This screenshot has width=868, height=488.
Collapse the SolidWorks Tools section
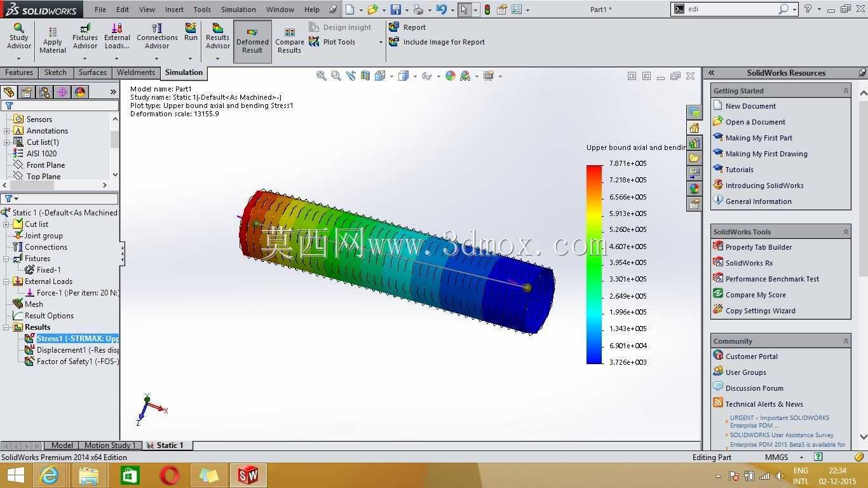[x=846, y=232]
